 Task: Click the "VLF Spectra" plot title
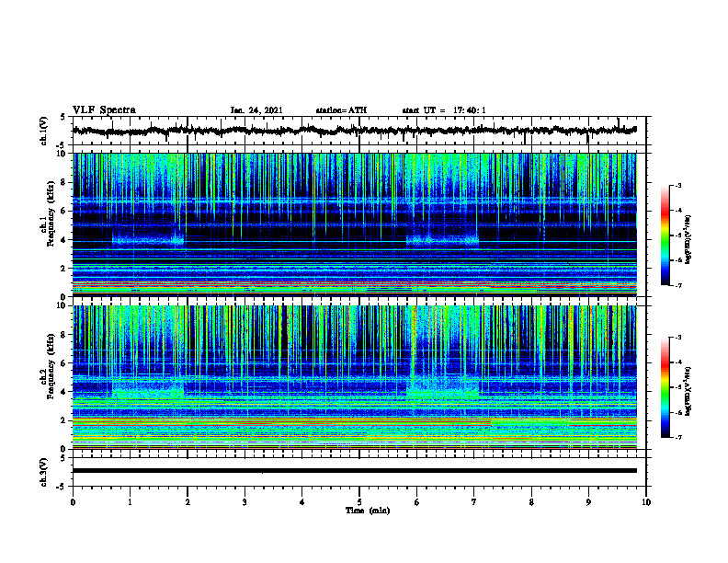click(104, 110)
